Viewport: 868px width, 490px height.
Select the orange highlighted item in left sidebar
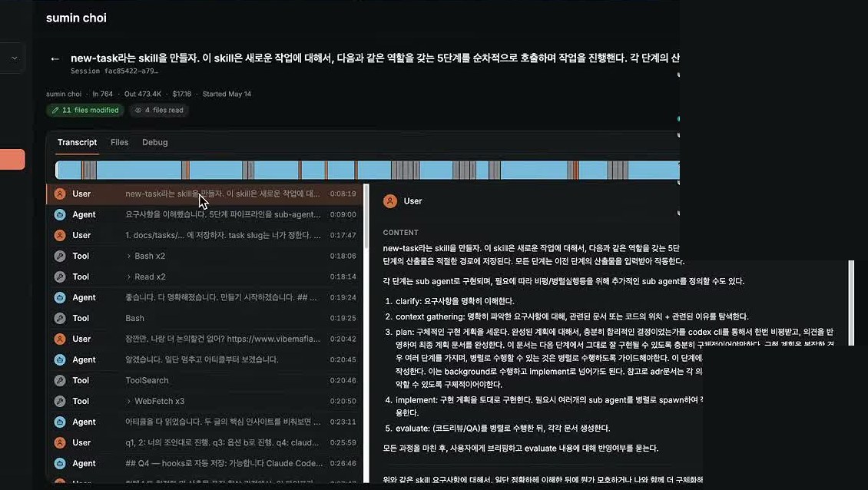(x=12, y=160)
